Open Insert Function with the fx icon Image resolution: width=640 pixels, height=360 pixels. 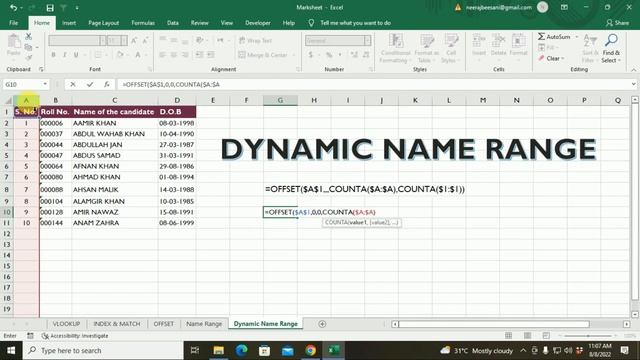click(x=107, y=84)
